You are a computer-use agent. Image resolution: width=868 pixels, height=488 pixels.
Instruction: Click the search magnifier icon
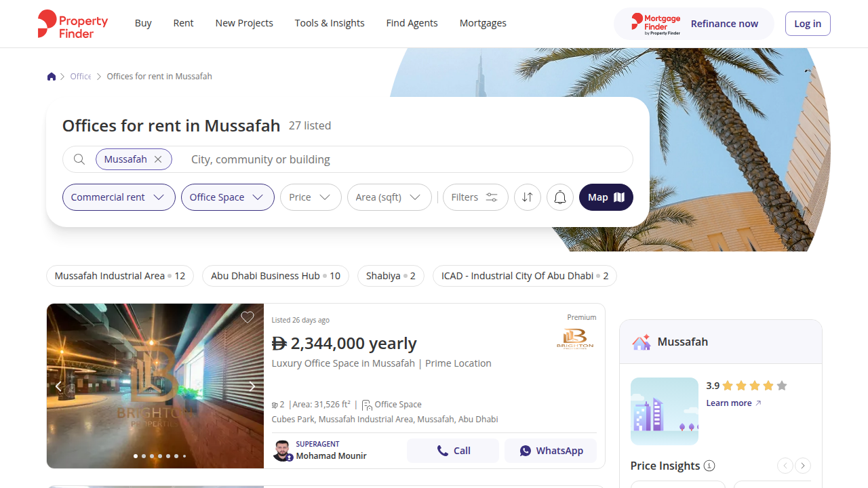click(79, 159)
